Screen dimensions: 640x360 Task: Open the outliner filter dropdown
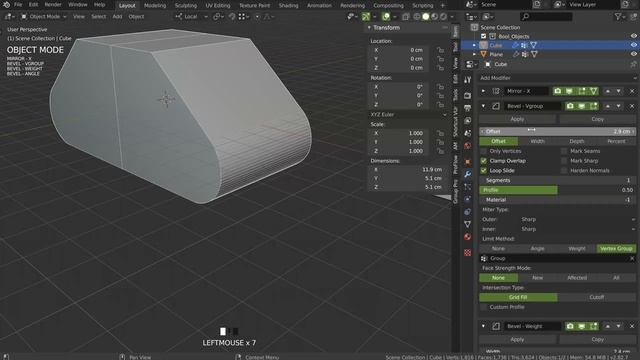coord(620,16)
